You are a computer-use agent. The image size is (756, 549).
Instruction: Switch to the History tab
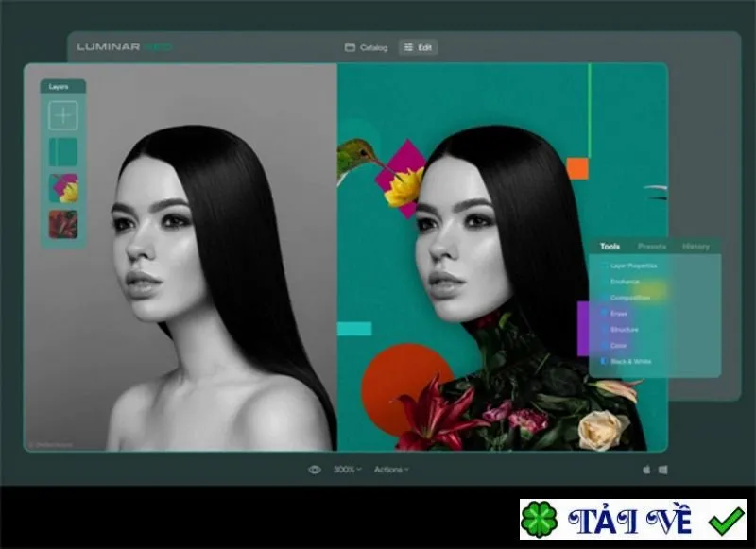696,247
